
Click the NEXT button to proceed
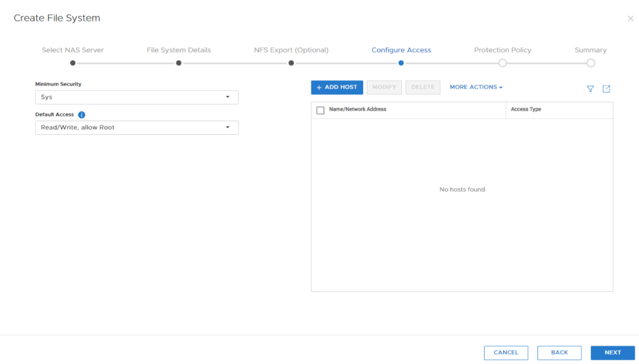click(x=613, y=352)
